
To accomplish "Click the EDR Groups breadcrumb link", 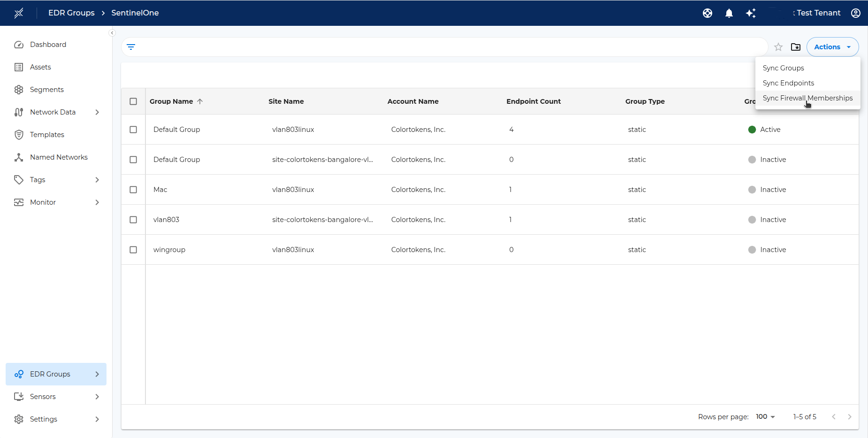I will [71, 13].
